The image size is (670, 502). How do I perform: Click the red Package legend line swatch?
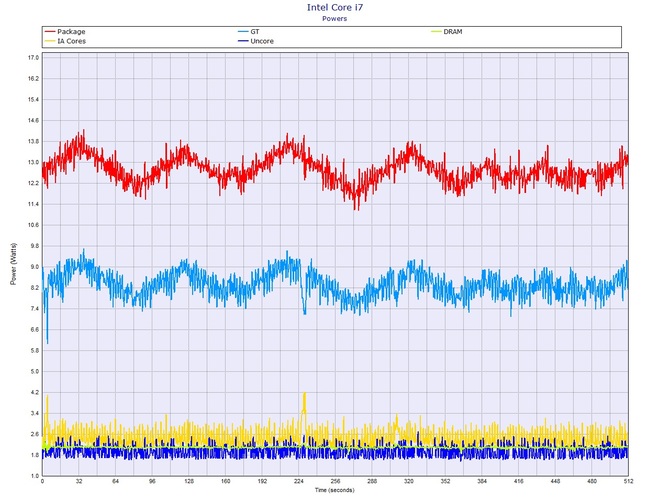(x=50, y=32)
